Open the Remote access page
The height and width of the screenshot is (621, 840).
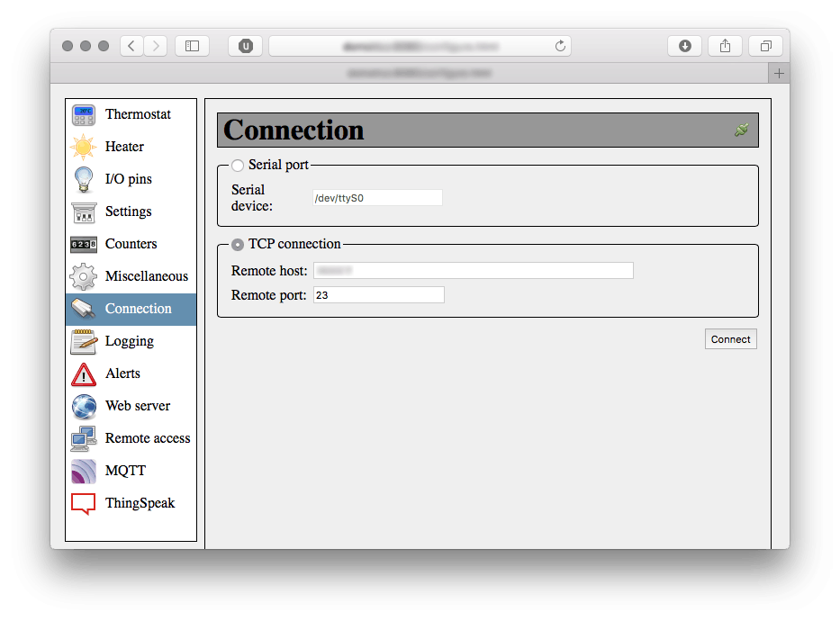pyautogui.click(x=131, y=438)
